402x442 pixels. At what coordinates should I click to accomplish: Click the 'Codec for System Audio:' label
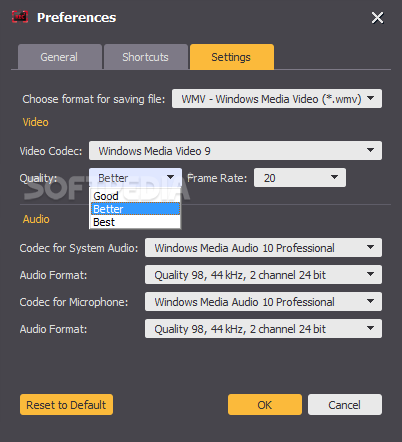point(79,248)
